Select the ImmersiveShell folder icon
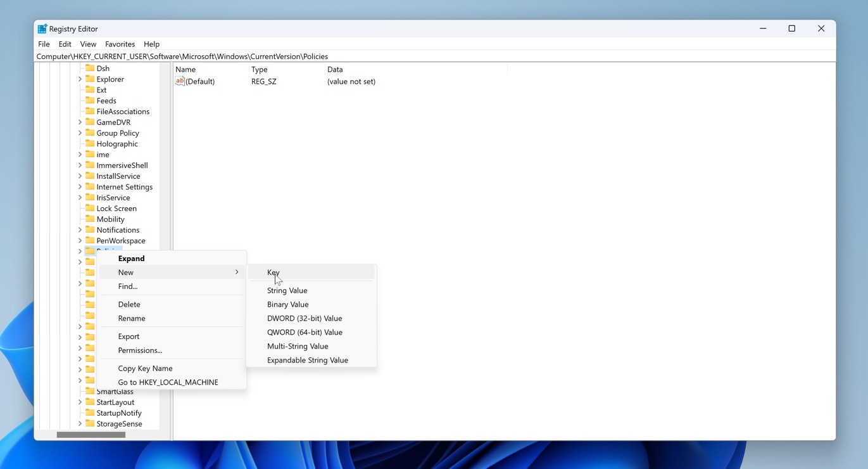Image resolution: width=868 pixels, height=469 pixels. click(90, 165)
